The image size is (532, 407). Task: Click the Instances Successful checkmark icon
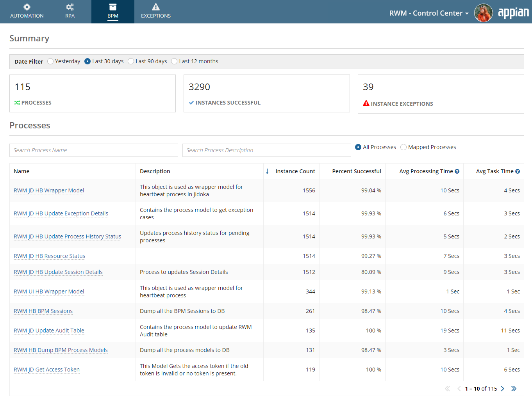point(191,103)
